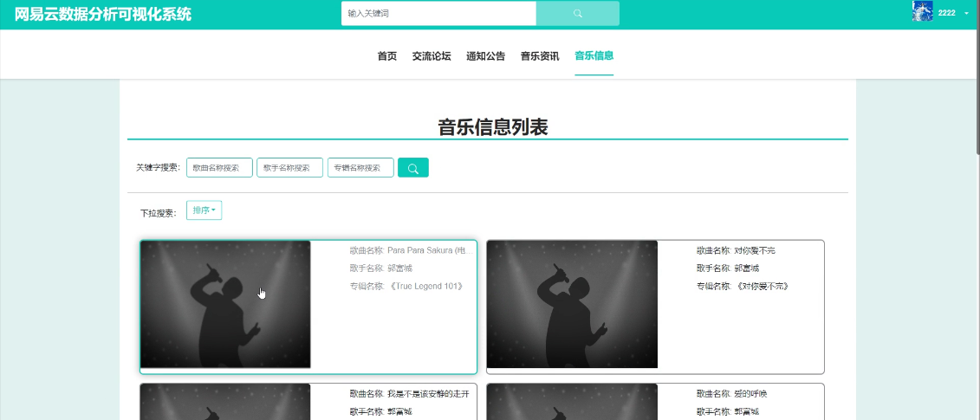
Task: Click the album name 《对你爱不完》
Action: [x=763, y=287]
